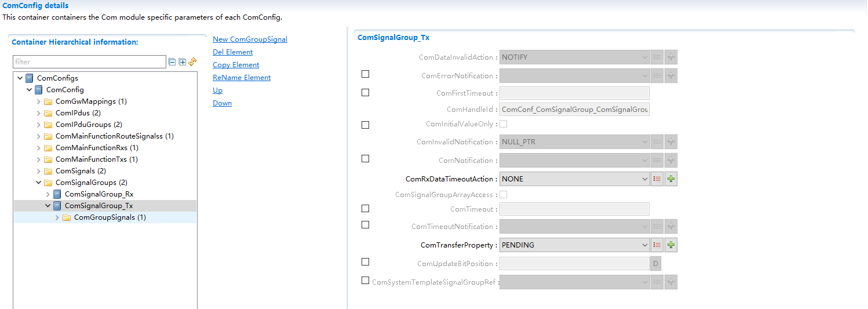Click the container filter text field
This screenshot has width=868, height=309.
[x=89, y=62]
